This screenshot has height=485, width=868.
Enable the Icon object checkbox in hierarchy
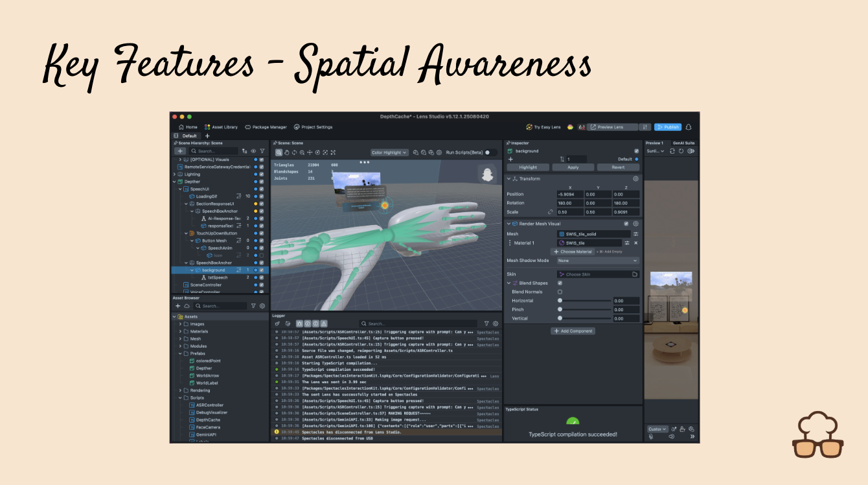[262, 255]
